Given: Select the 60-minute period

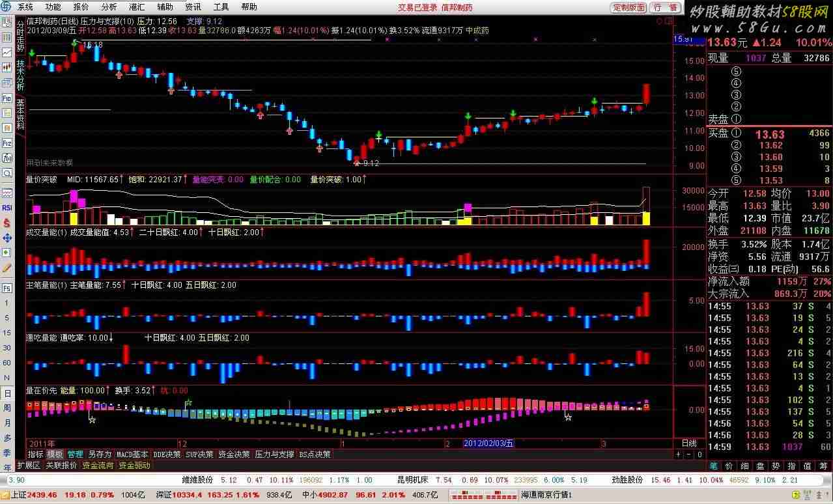Looking at the screenshot, I should 7,363.
